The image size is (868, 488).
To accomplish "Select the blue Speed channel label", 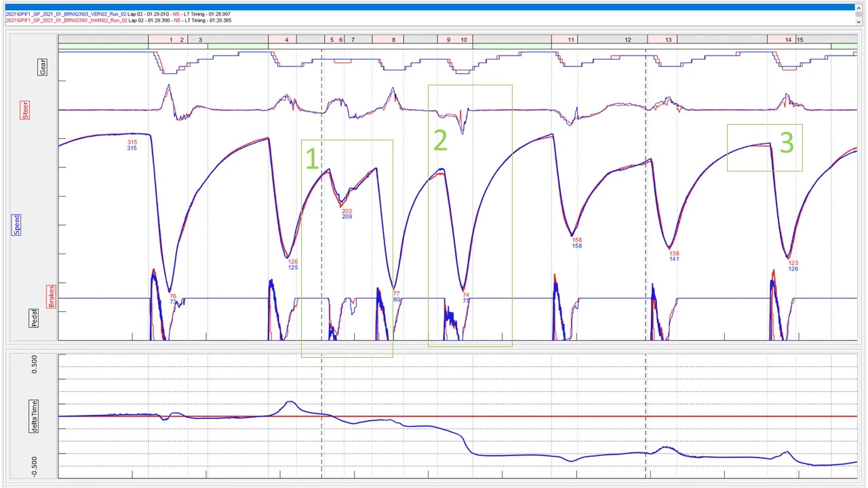I will coord(16,224).
